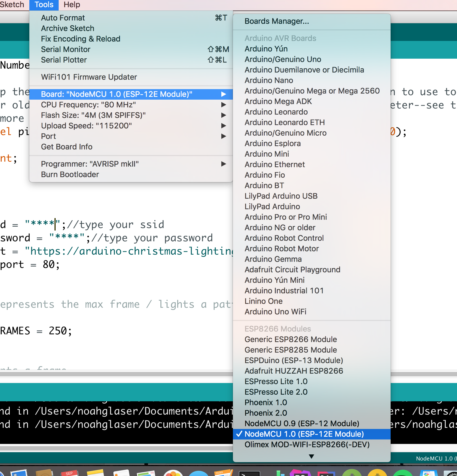Select Arduino Leonardo ETH
Screen dimensions: 457x476
coord(312,122)
